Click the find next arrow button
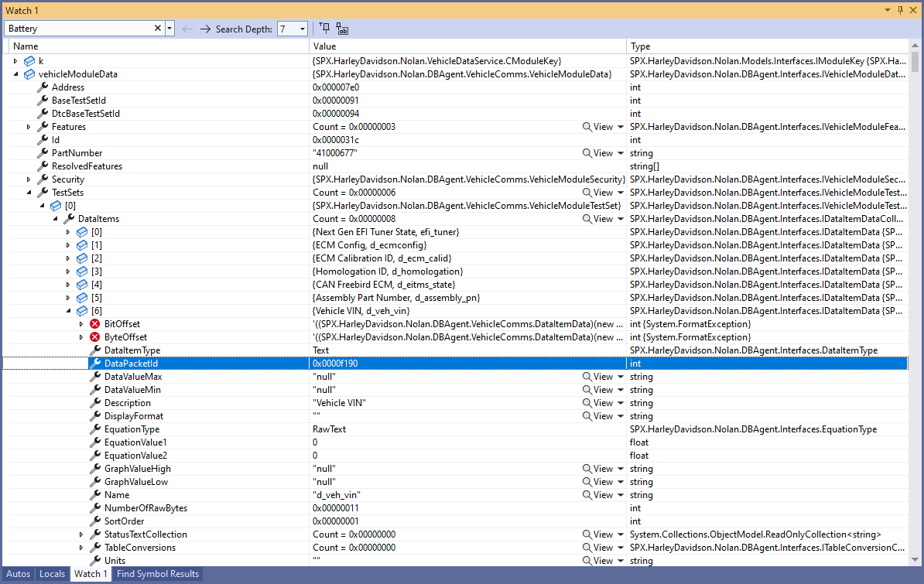924x584 pixels. point(205,29)
